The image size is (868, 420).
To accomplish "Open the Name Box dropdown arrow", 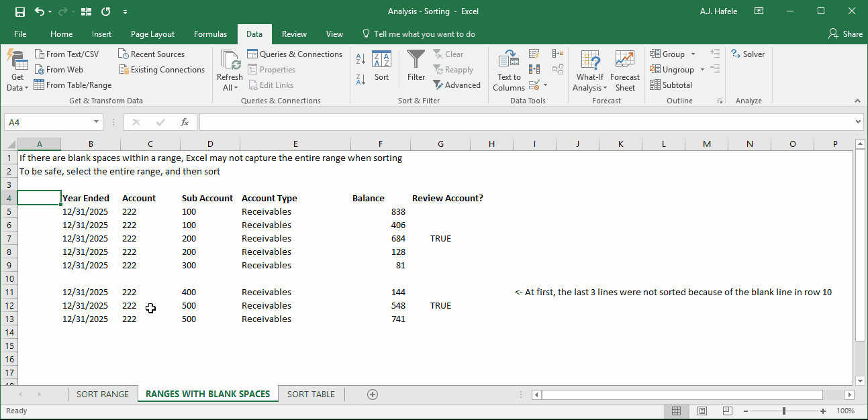I will tap(97, 122).
